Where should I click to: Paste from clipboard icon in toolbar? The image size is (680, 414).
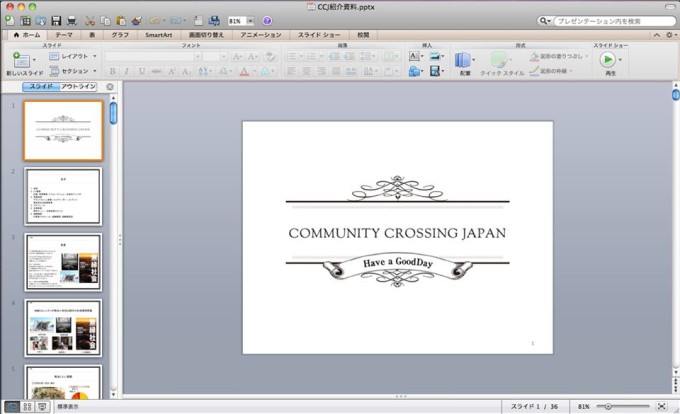(121, 20)
